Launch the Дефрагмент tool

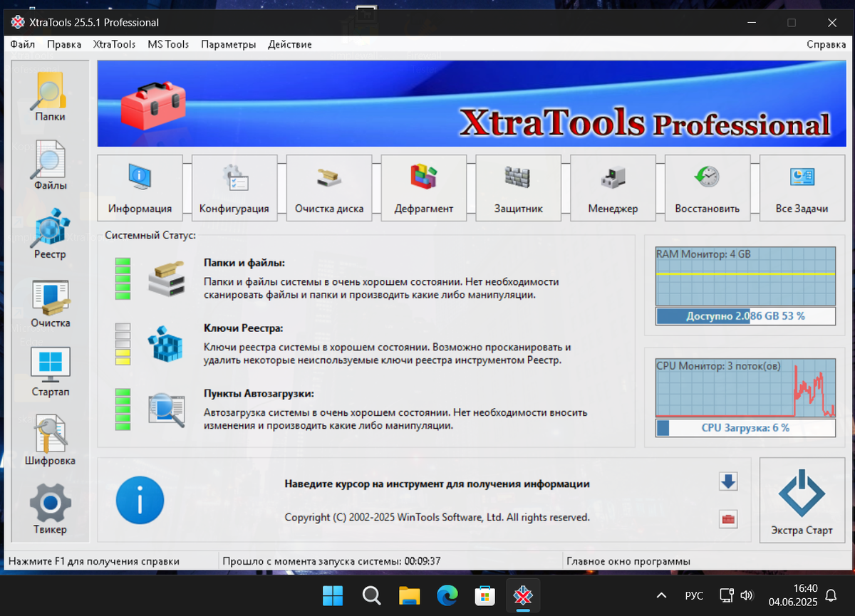424,188
